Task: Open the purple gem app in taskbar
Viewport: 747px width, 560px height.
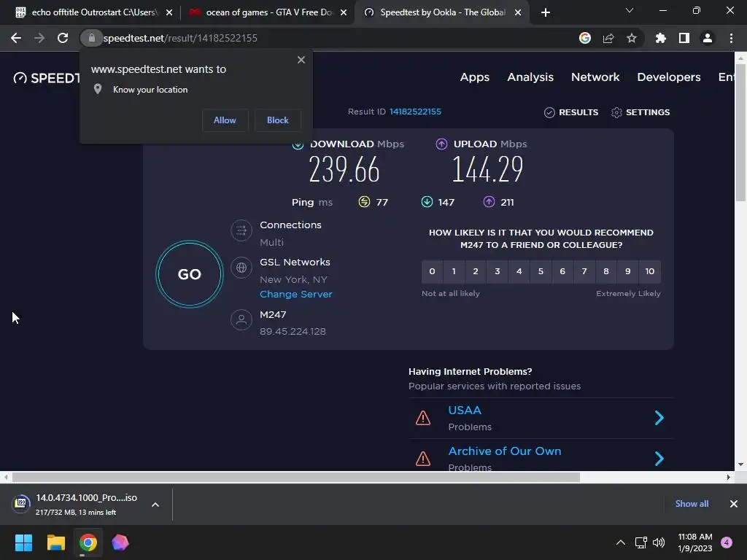Action: [120, 542]
